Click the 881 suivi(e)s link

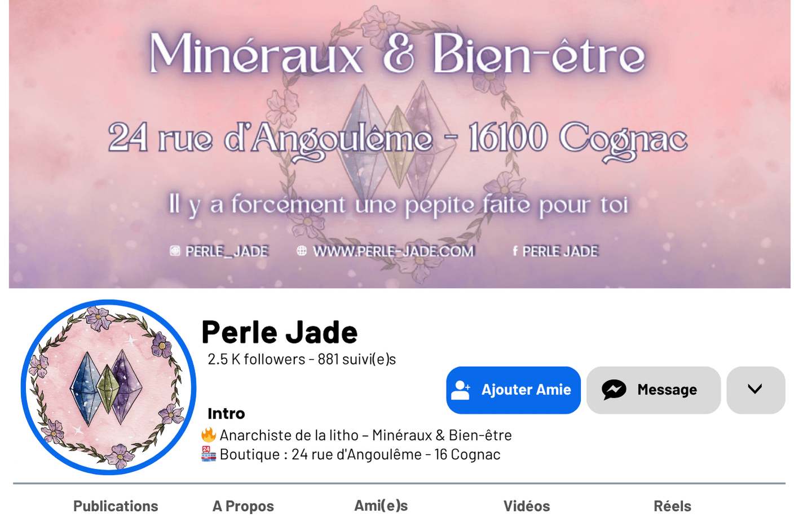[356, 359]
